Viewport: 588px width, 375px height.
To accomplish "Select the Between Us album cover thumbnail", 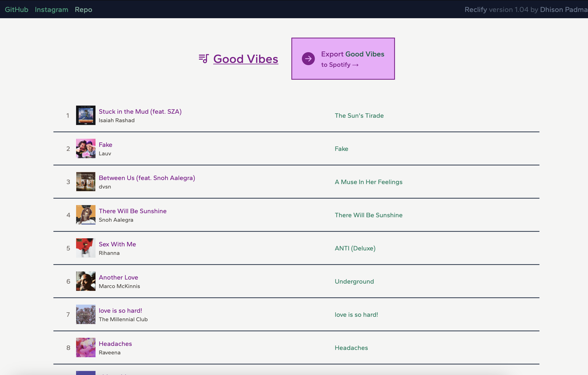I will click(x=86, y=182).
